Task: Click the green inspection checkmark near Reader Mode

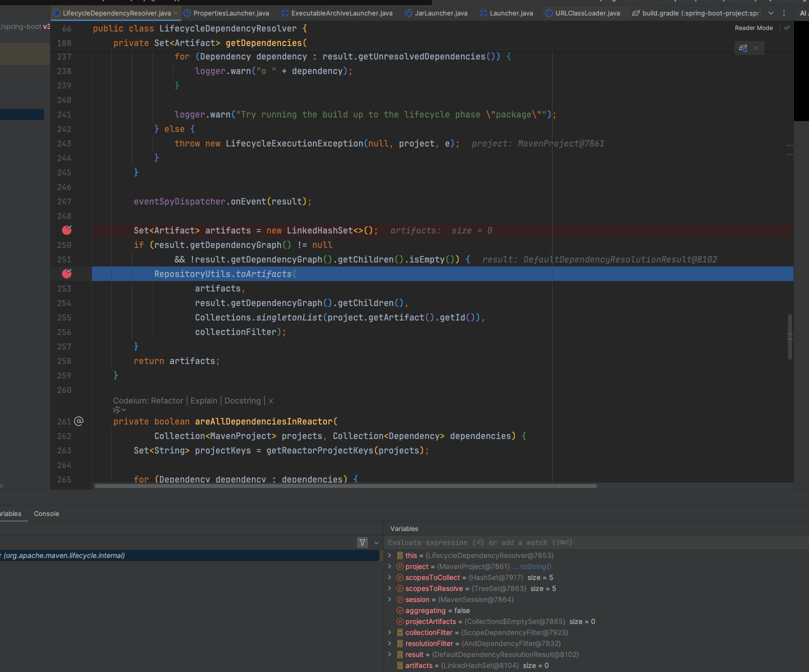Action: pyautogui.click(x=786, y=28)
